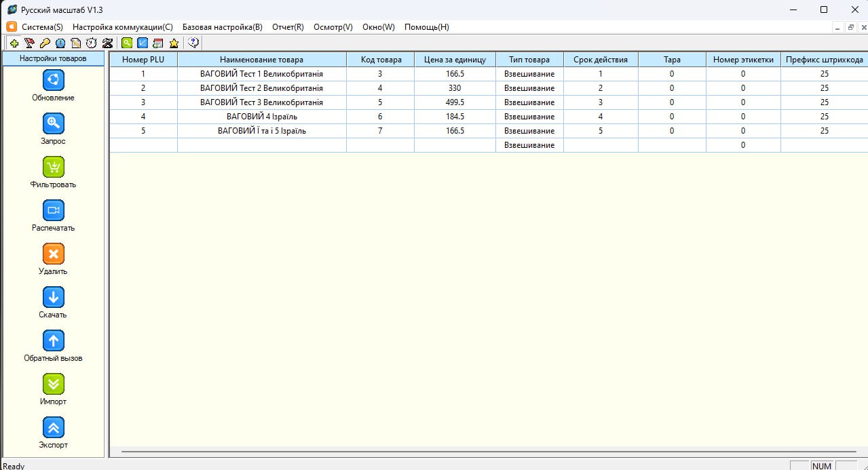Image resolution: width=868 pixels, height=470 pixels.
Task: Select the ВАГОВИЙ 4 Ізраїль name cell
Action: tap(261, 117)
